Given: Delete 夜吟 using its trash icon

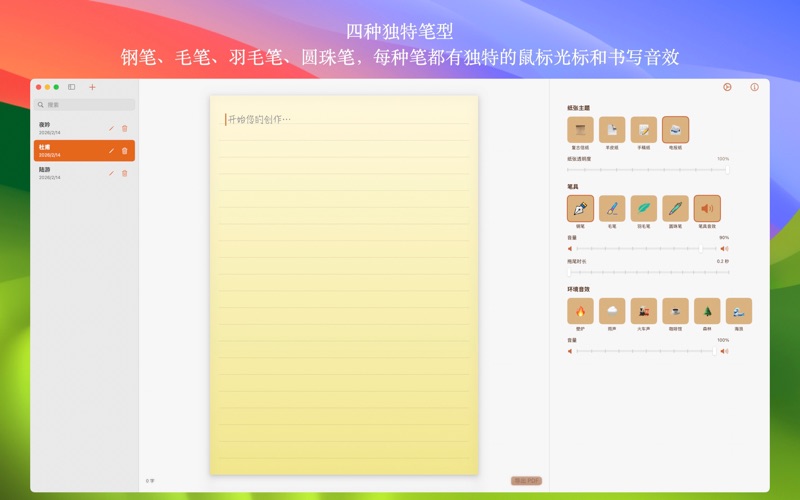Looking at the screenshot, I should (124, 129).
